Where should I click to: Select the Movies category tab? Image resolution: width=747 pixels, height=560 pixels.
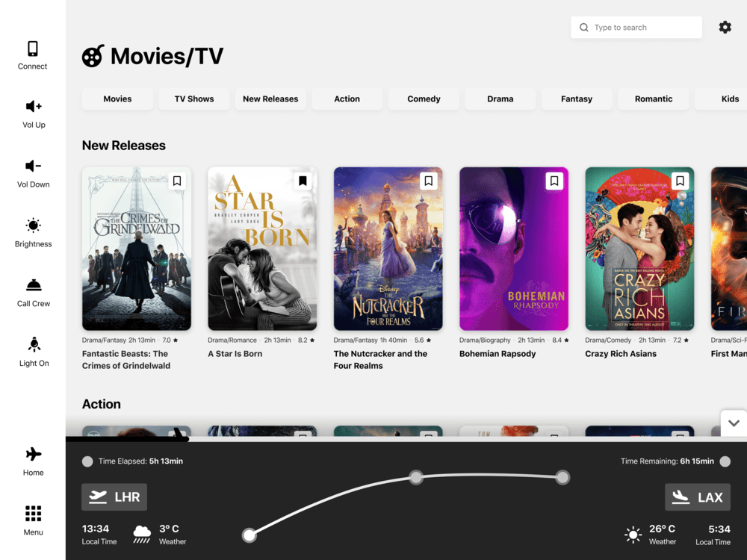coord(117,99)
